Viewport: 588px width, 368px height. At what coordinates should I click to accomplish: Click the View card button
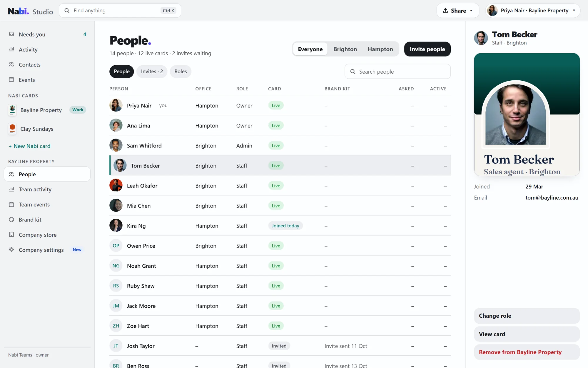[x=527, y=334]
